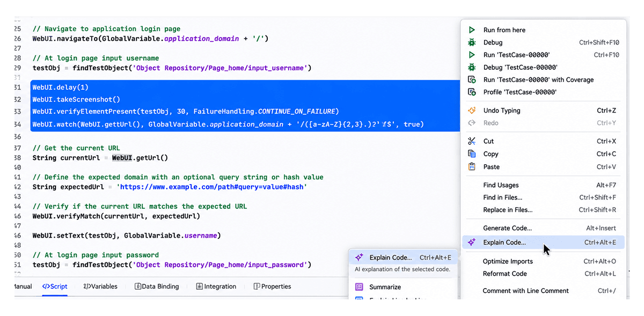Click the coverage icon for Run with Coverage
Image resolution: width=644 pixels, height=316 pixels.
pyautogui.click(x=472, y=79)
